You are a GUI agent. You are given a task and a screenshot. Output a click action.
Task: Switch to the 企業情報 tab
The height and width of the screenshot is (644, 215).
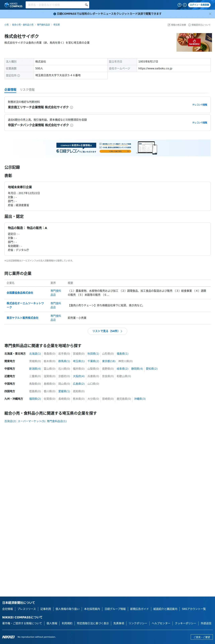tap(10, 90)
